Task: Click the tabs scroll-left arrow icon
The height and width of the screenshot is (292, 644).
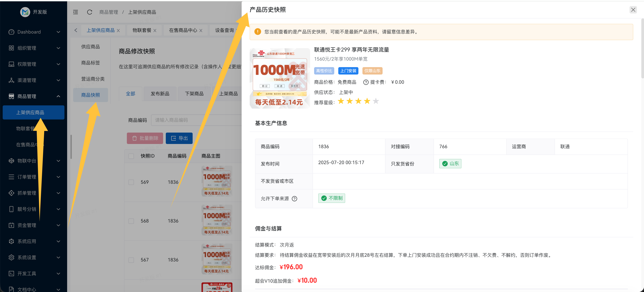Action: click(x=76, y=30)
